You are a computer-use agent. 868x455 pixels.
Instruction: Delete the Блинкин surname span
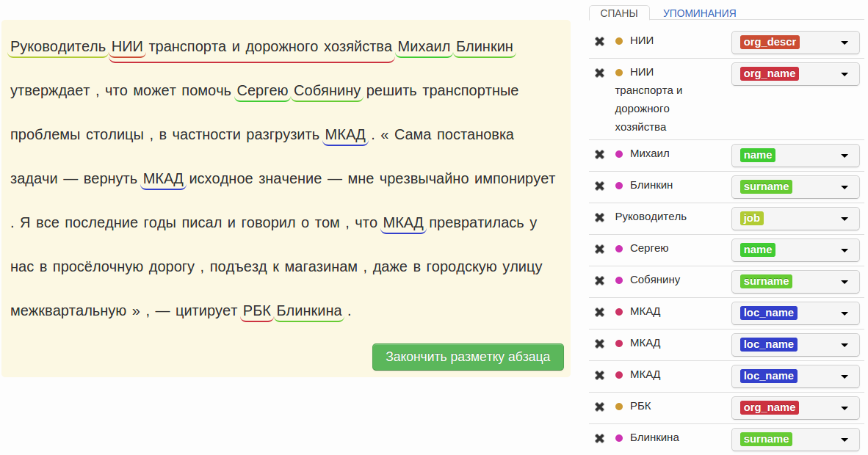(599, 186)
